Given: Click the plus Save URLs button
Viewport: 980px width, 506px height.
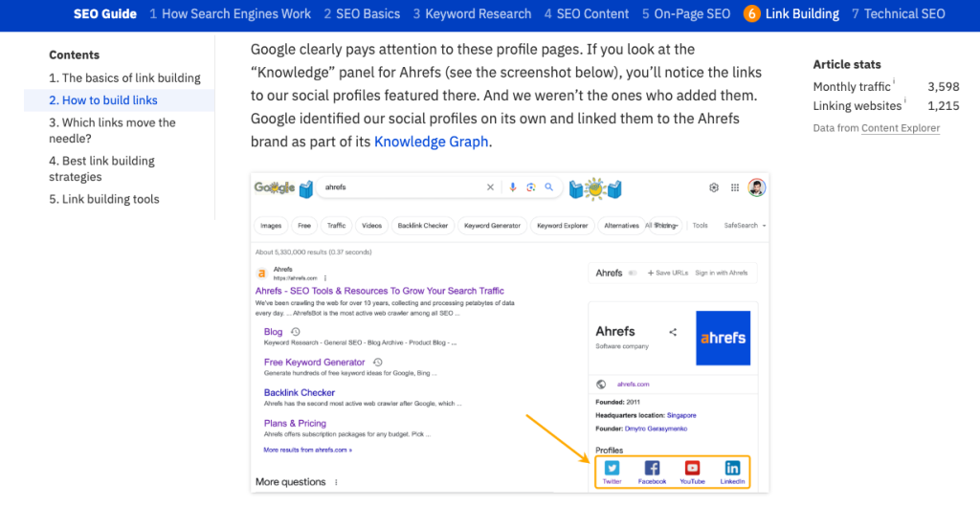Looking at the screenshot, I should [668, 273].
